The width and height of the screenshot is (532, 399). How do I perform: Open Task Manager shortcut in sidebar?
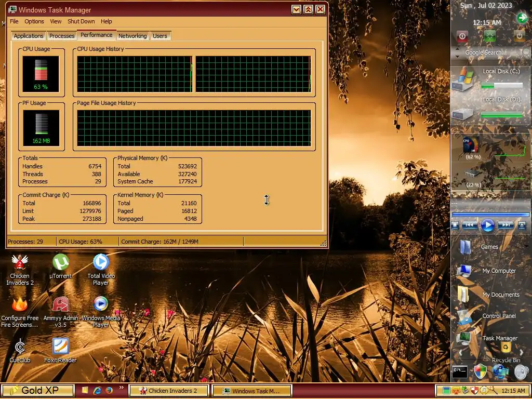(x=463, y=338)
